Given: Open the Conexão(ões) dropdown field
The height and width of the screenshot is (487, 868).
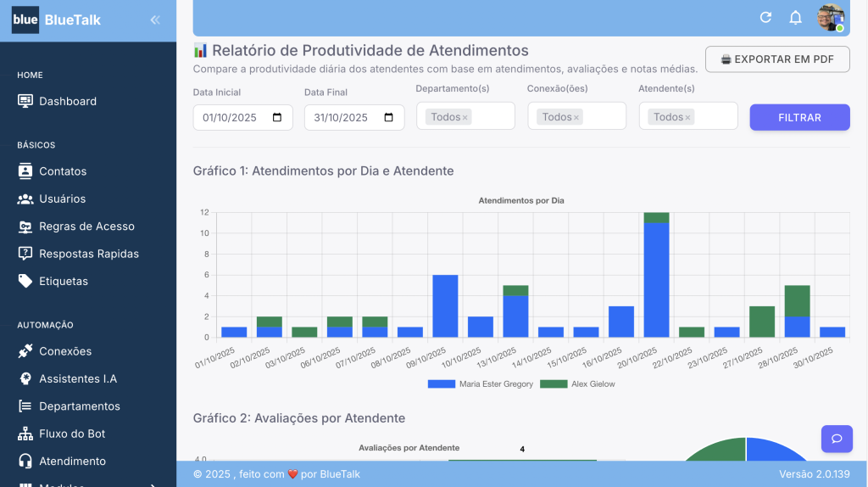Looking at the screenshot, I should pyautogui.click(x=602, y=117).
